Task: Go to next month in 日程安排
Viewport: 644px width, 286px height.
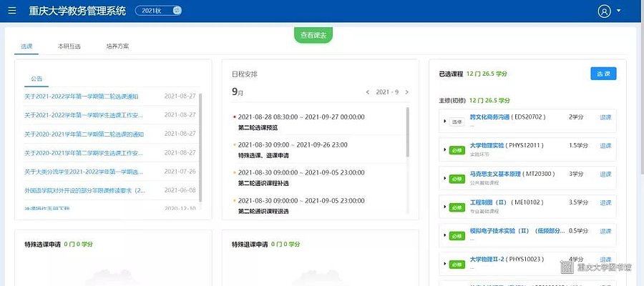Action: coord(407,92)
